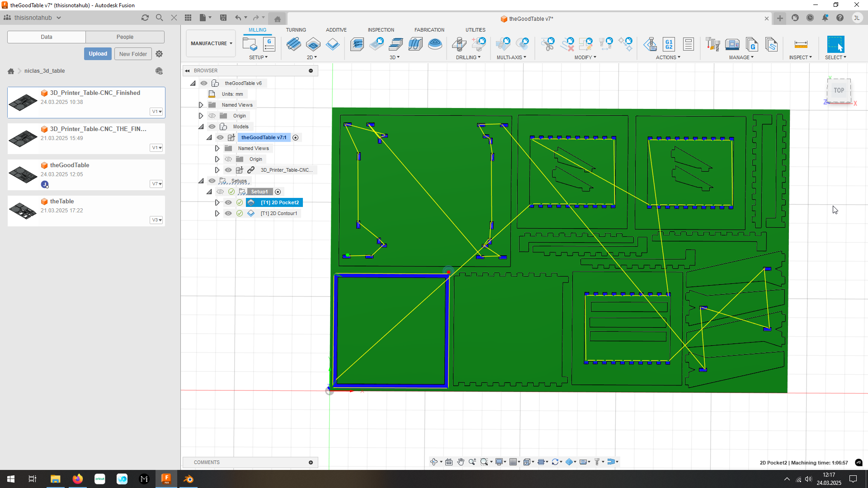Open version V7 dropdown for theGoodTable

pyautogui.click(x=156, y=184)
